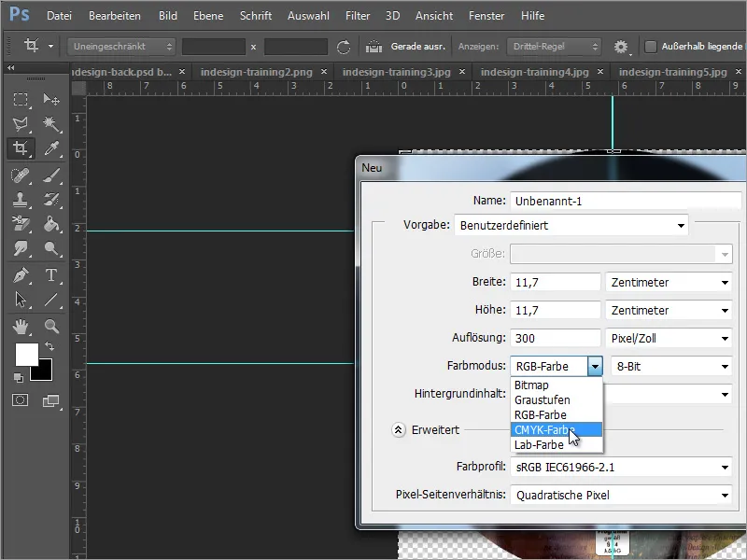Open the Pixel/Zoll resolution unit dropdown
This screenshot has height=560, width=747.
(x=669, y=339)
